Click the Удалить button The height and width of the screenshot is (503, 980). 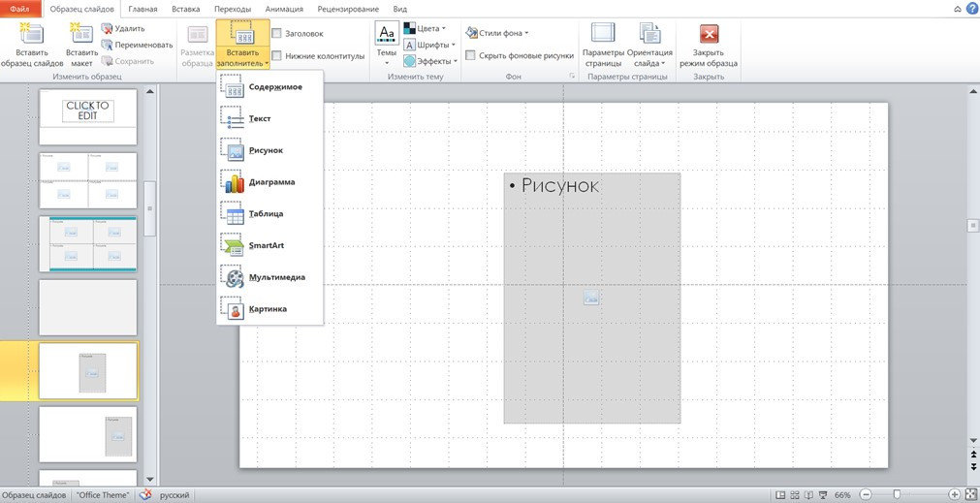123,29
